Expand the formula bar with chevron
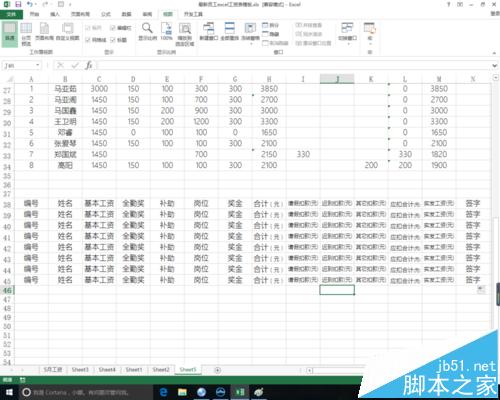This screenshot has width=500, height=400. click(495, 66)
